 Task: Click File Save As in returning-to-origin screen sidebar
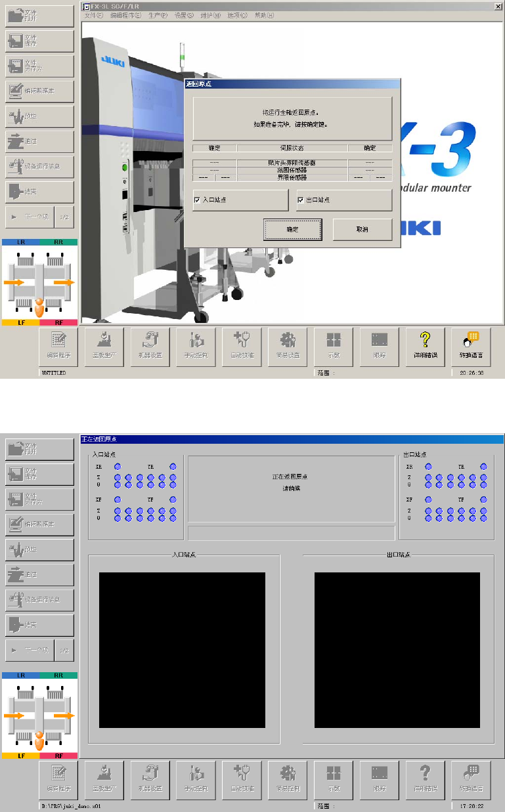tap(39, 499)
